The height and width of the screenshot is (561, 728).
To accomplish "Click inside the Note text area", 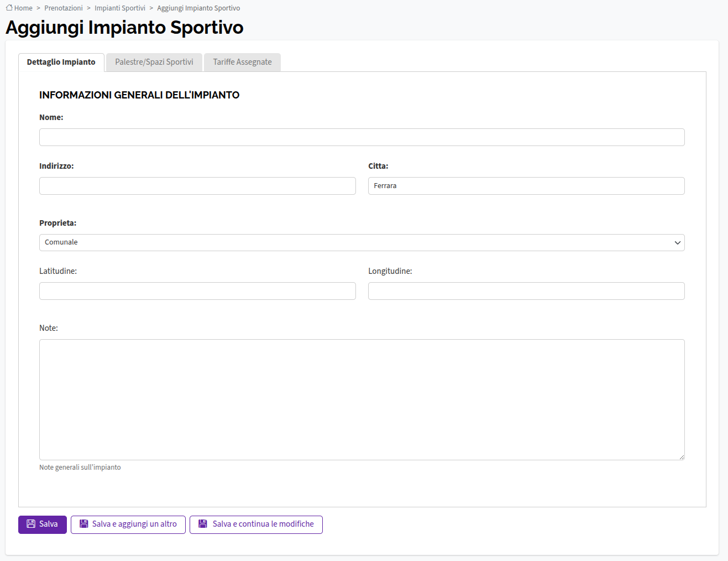I will (x=362, y=399).
